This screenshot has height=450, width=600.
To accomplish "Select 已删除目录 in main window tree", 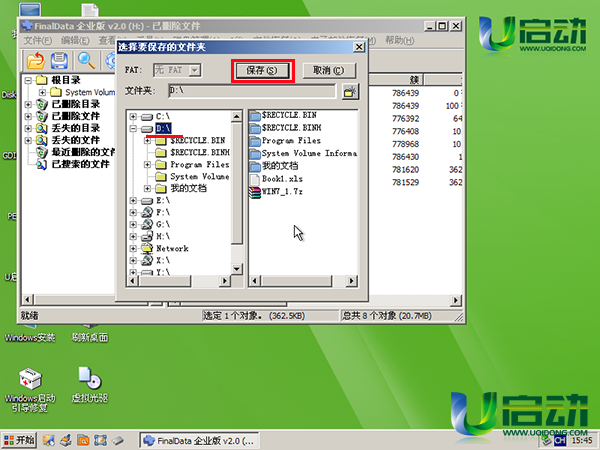I will [76, 104].
